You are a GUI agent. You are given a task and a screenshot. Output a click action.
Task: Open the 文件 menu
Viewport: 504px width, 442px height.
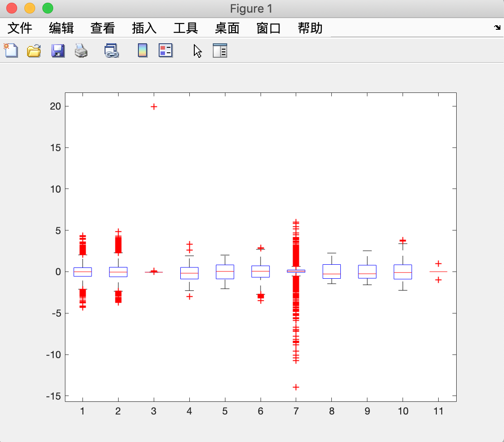(20, 28)
